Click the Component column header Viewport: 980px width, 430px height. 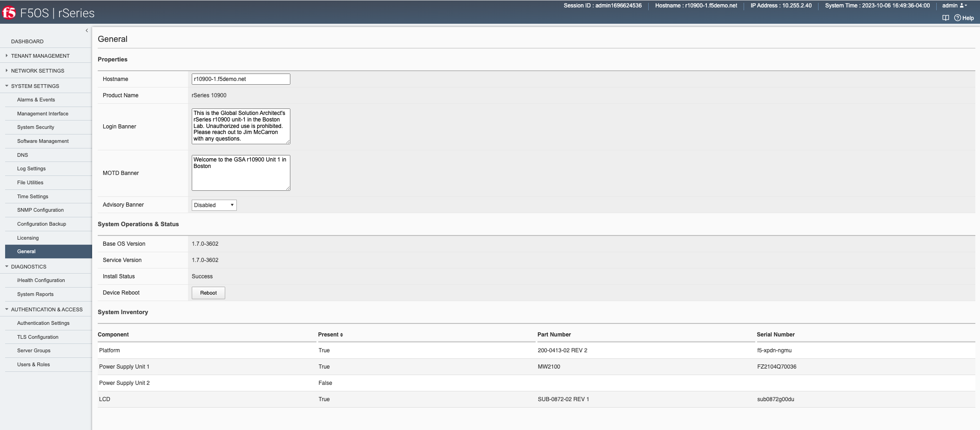[x=113, y=335]
